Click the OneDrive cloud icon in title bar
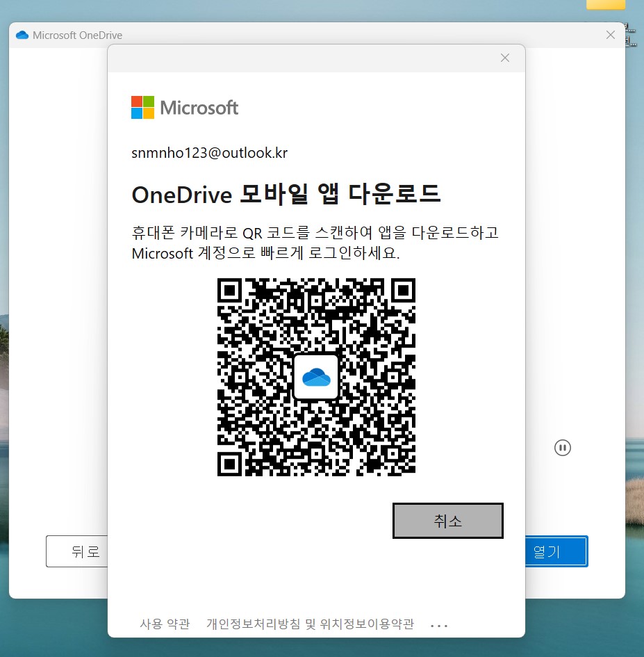This screenshot has height=657, width=644. coord(22,35)
